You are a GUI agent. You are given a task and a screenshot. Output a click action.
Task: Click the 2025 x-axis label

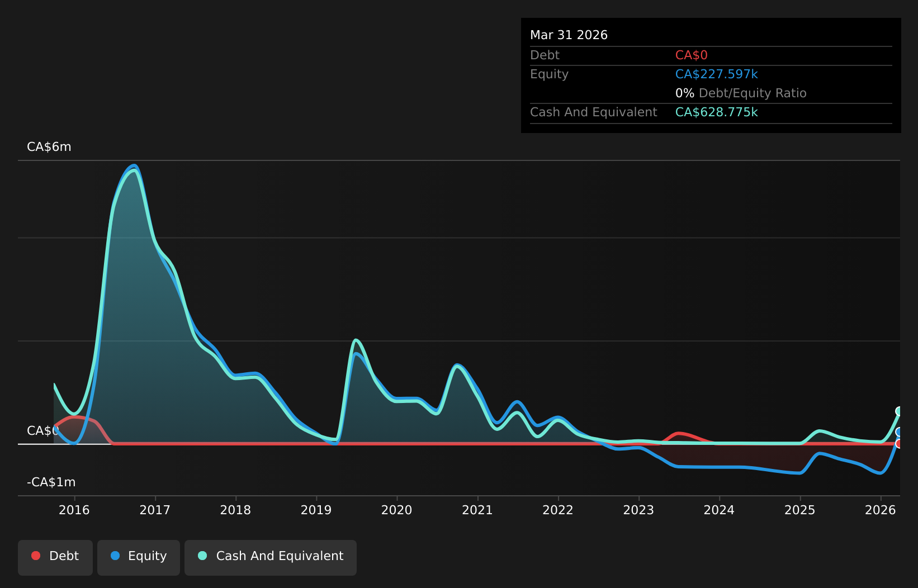point(800,510)
